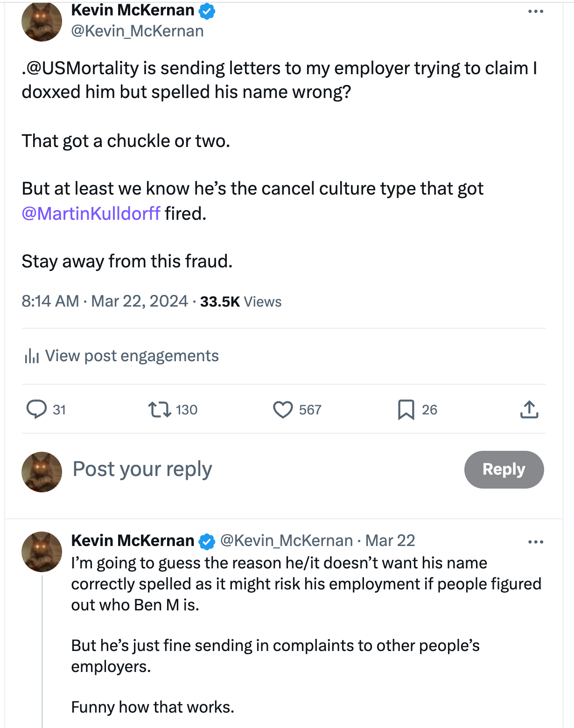Click your avatar beside the reply box
This screenshot has height=728, width=574.
coord(42,472)
